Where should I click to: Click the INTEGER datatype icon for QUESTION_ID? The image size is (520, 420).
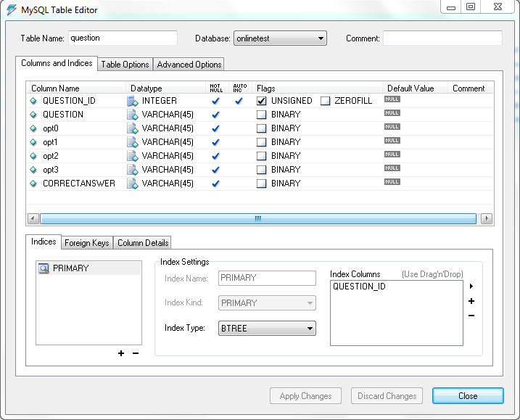tap(133, 101)
